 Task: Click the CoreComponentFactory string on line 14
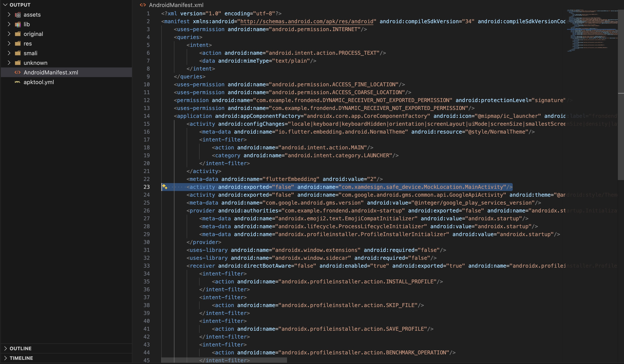point(367,116)
